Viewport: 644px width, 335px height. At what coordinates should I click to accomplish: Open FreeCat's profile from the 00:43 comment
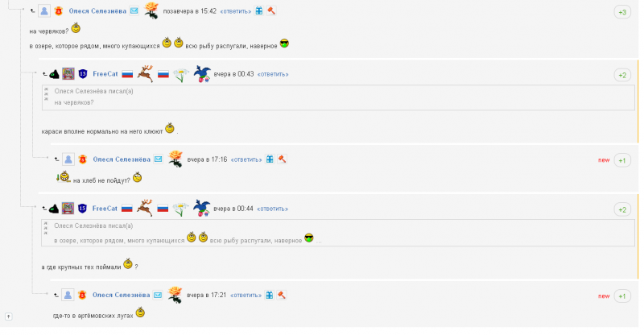pyautogui.click(x=105, y=74)
